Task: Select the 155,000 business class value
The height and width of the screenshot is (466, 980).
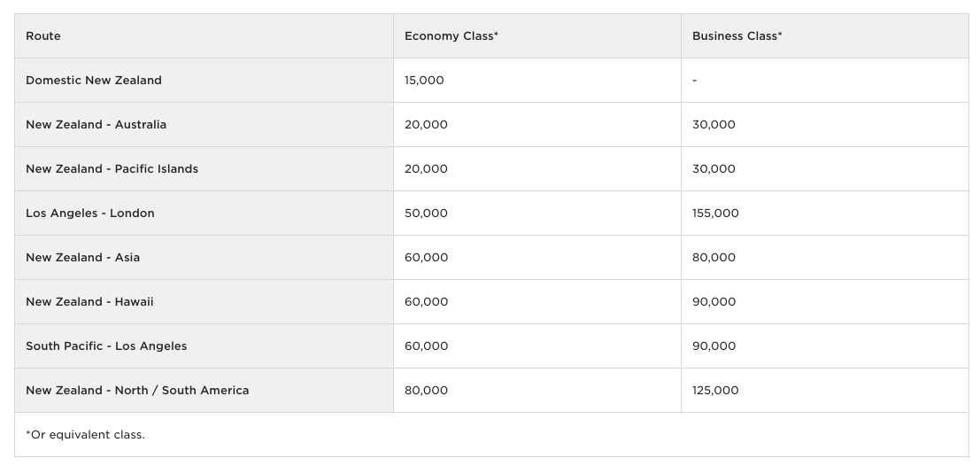Action: tap(715, 214)
